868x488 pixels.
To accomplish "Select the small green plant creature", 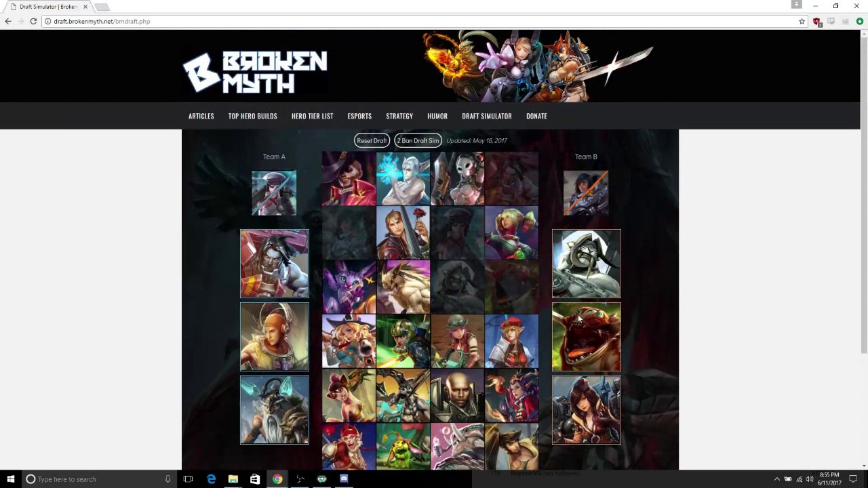I will tap(403, 446).
